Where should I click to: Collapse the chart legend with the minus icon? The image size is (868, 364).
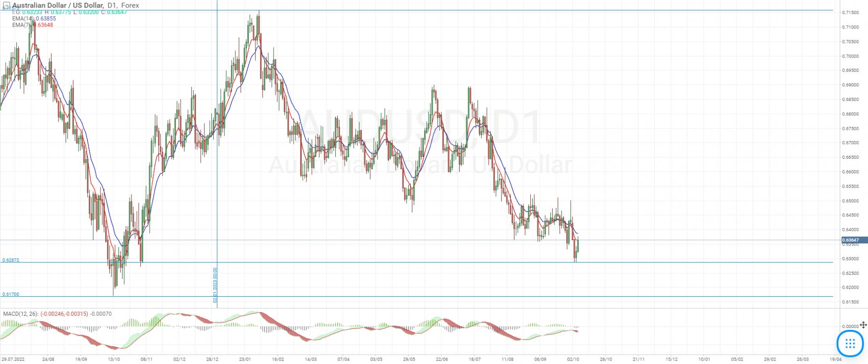click(7, 6)
